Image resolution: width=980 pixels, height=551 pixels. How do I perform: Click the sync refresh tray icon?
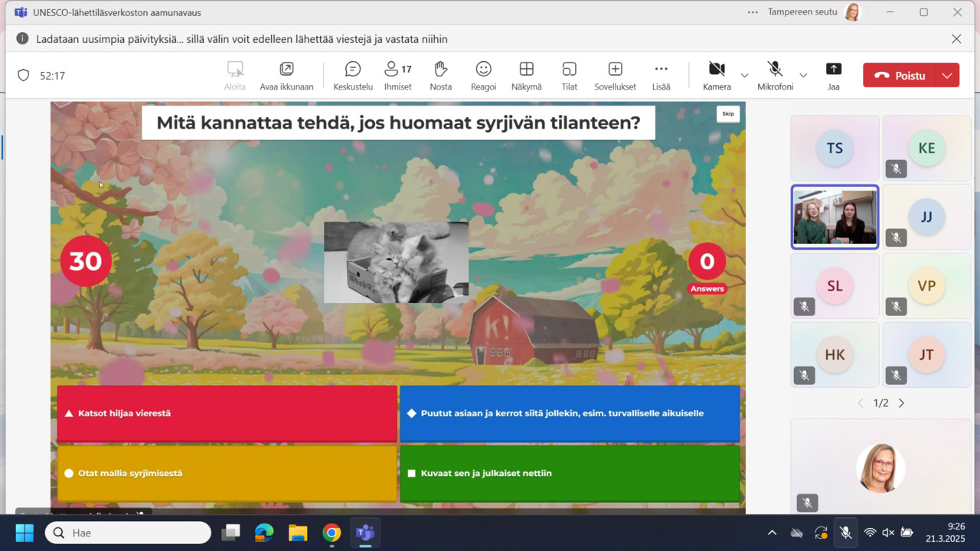tap(821, 533)
